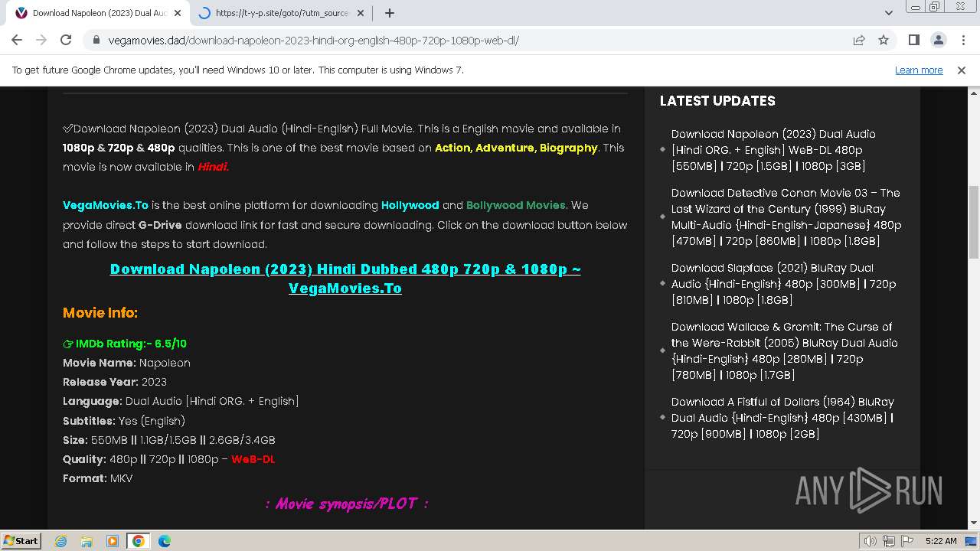Image resolution: width=980 pixels, height=551 pixels.
Task: Click the taskbar clock showing 5:22 AM
Action: pyautogui.click(x=941, y=541)
